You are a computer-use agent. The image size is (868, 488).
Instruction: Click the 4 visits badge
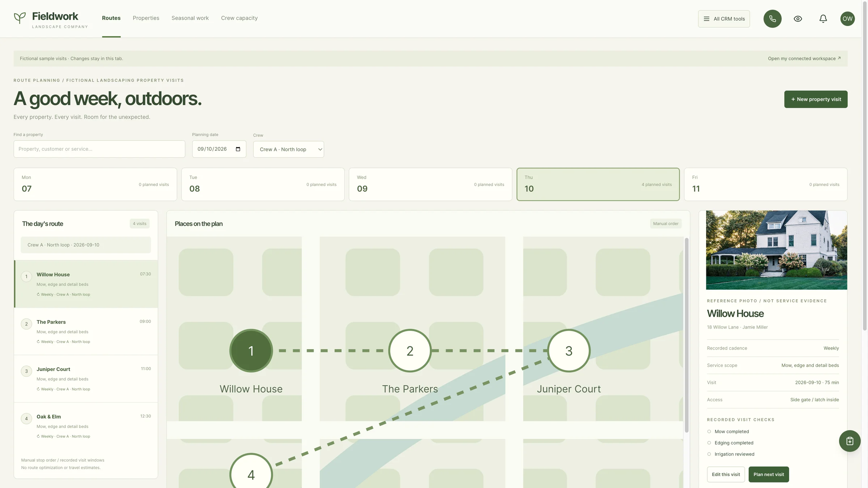tap(140, 224)
